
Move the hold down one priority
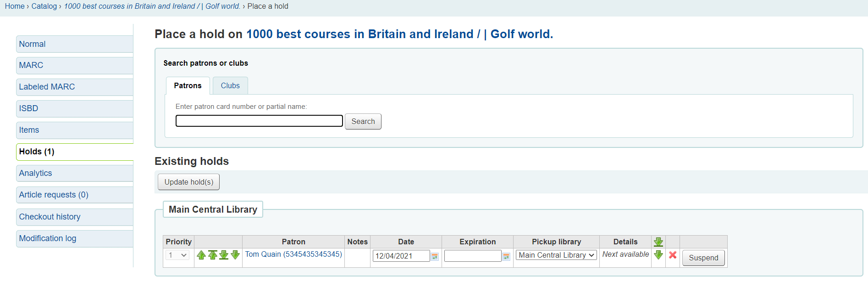[235, 255]
